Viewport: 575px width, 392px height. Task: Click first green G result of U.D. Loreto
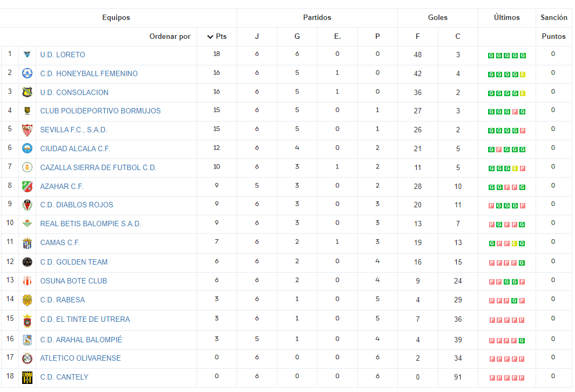point(491,56)
